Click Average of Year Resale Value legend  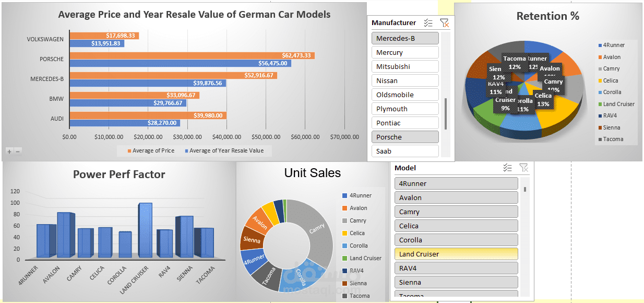point(223,151)
